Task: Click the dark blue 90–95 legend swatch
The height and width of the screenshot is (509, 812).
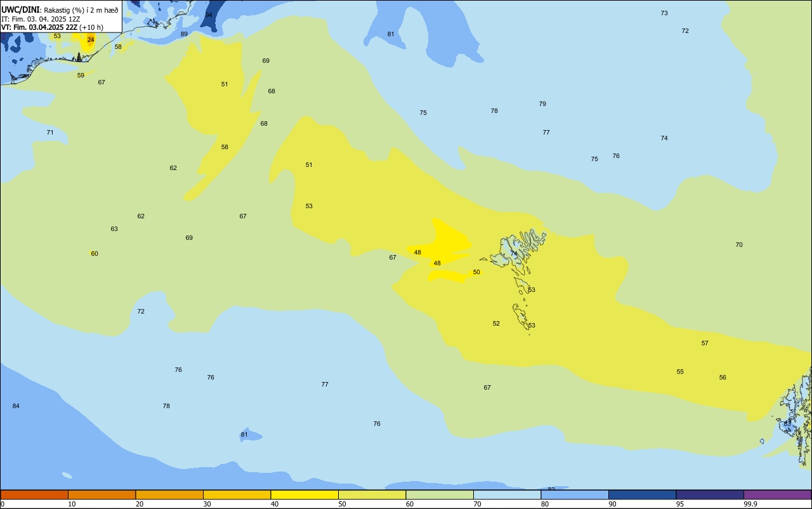Action: coord(642,494)
